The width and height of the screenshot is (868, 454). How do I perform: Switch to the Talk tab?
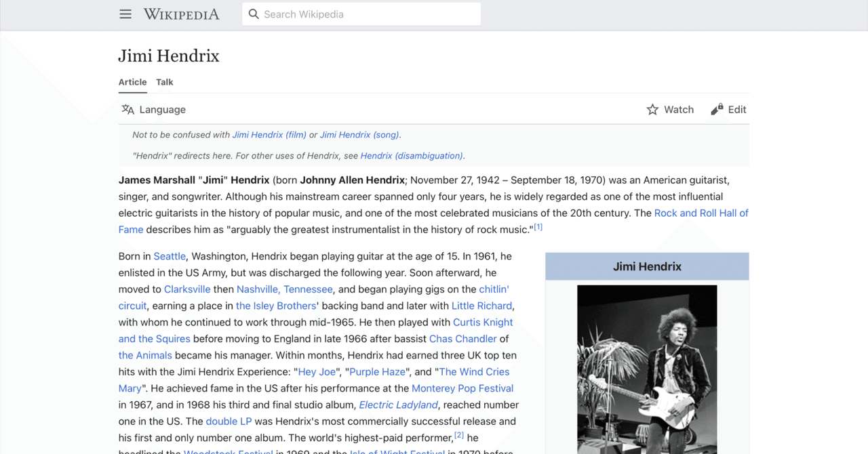tap(165, 82)
